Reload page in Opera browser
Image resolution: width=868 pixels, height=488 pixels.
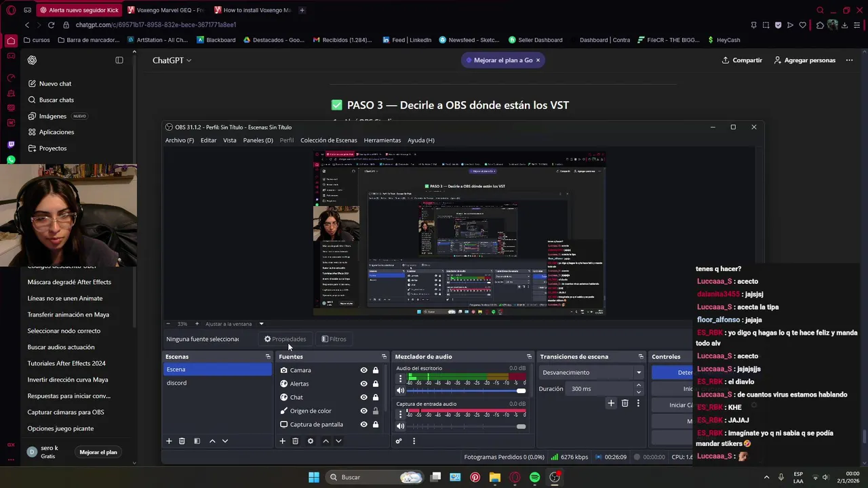click(52, 25)
